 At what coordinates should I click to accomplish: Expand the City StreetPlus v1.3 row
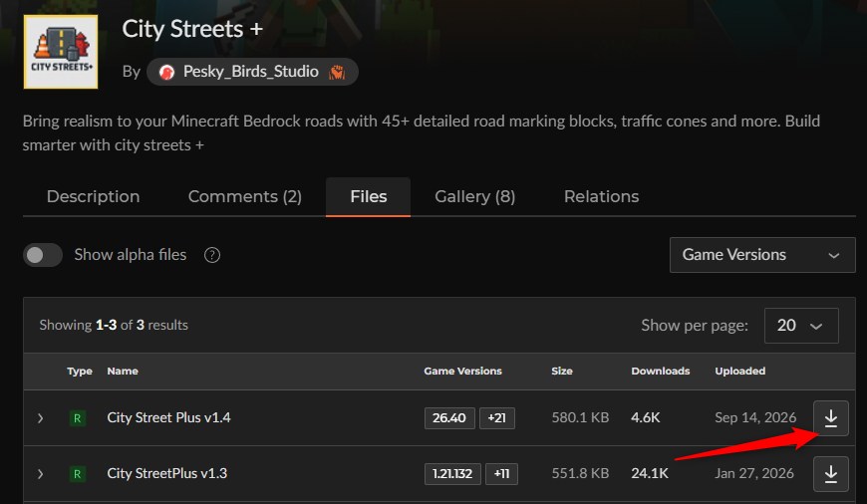(41, 474)
